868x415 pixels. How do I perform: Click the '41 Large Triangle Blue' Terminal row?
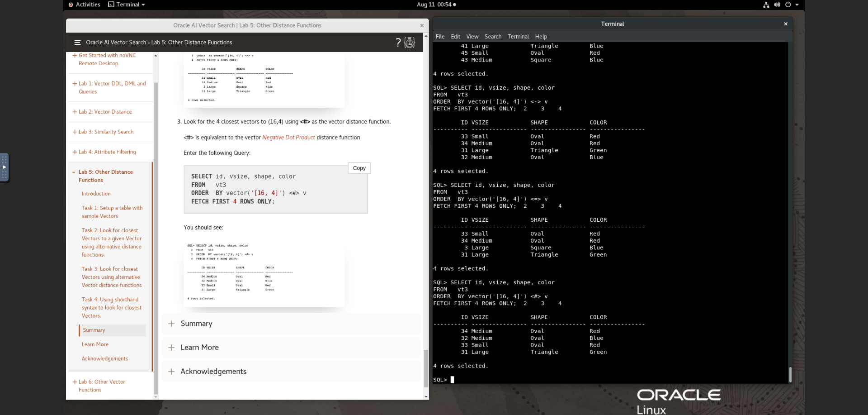coord(532,46)
